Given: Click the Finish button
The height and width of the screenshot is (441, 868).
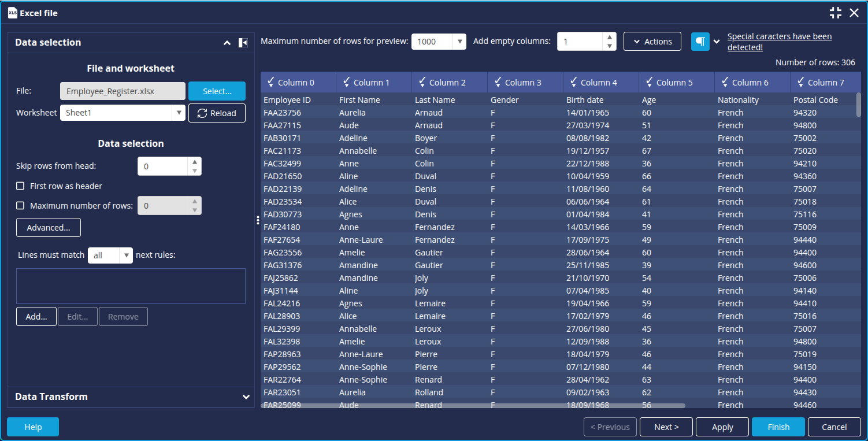Looking at the screenshot, I should (x=778, y=427).
